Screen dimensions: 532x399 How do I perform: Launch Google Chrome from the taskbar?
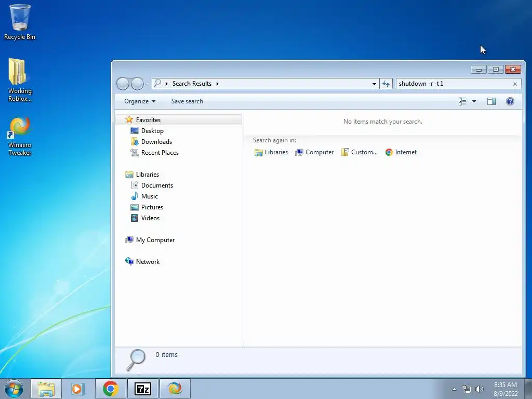coord(110,389)
